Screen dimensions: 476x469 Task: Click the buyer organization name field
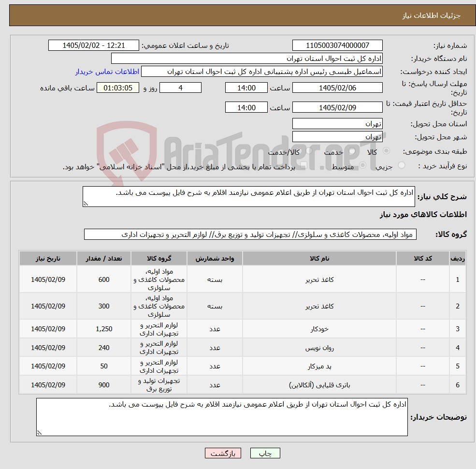click(x=246, y=59)
